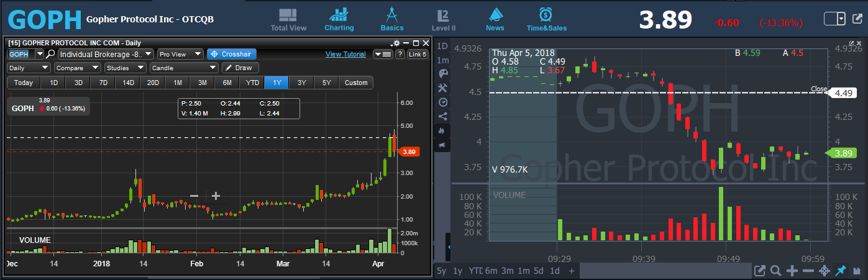Click the symbol search magnifier icon
This screenshot has height=280, width=868.
click(x=51, y=54)
